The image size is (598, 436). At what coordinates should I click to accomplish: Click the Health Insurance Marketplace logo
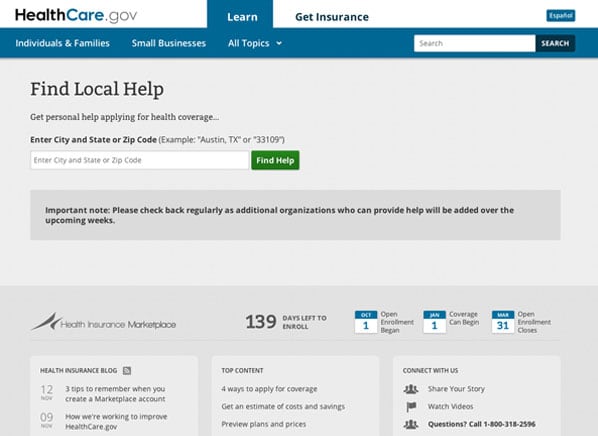point(103,322)
